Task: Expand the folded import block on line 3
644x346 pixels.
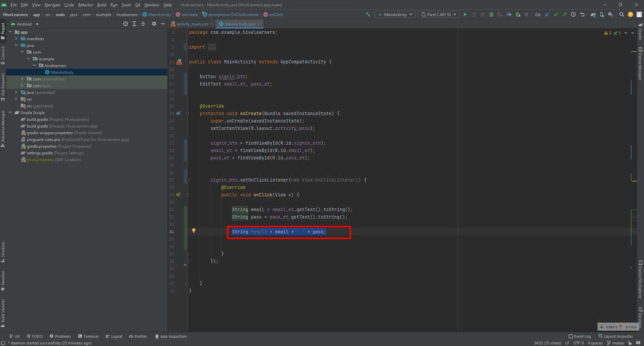Action: (x=212, y=47)
